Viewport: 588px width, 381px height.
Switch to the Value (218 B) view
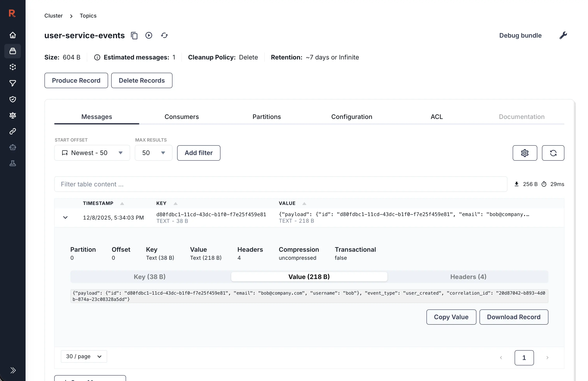coord(309,276)
